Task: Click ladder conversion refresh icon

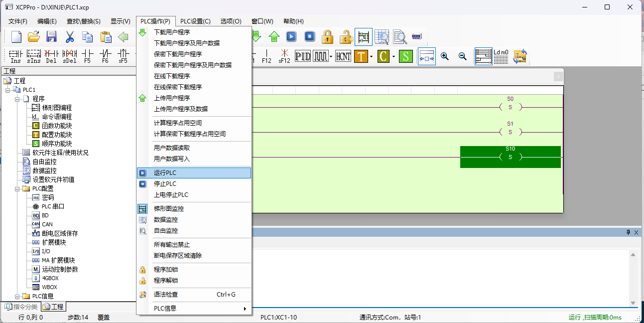Action: tap(520, 56)
